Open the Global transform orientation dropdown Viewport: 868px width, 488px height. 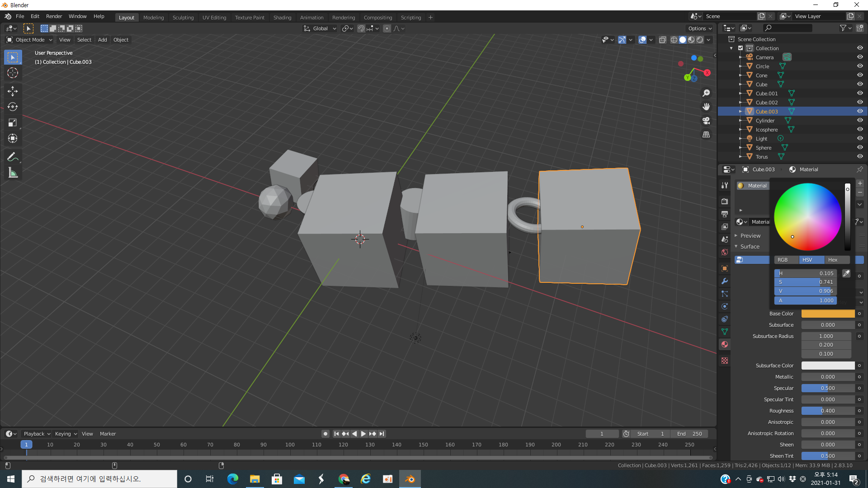tap(320, 28)
